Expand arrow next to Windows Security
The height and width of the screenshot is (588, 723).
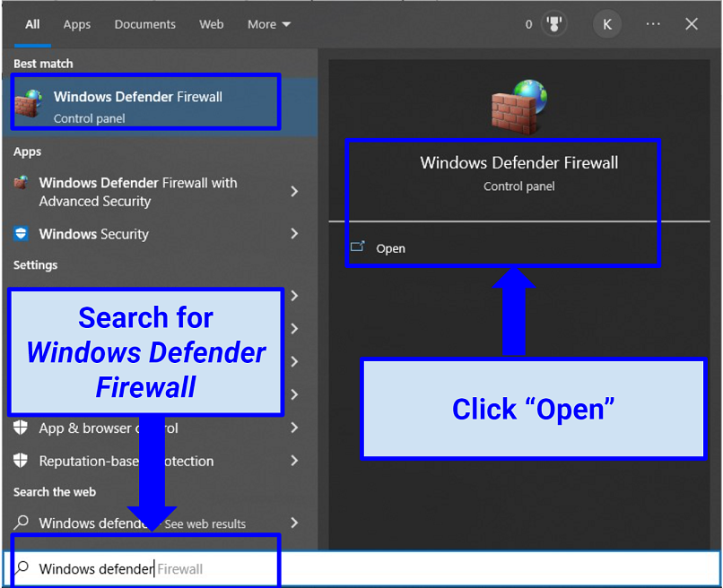[294, 234]
